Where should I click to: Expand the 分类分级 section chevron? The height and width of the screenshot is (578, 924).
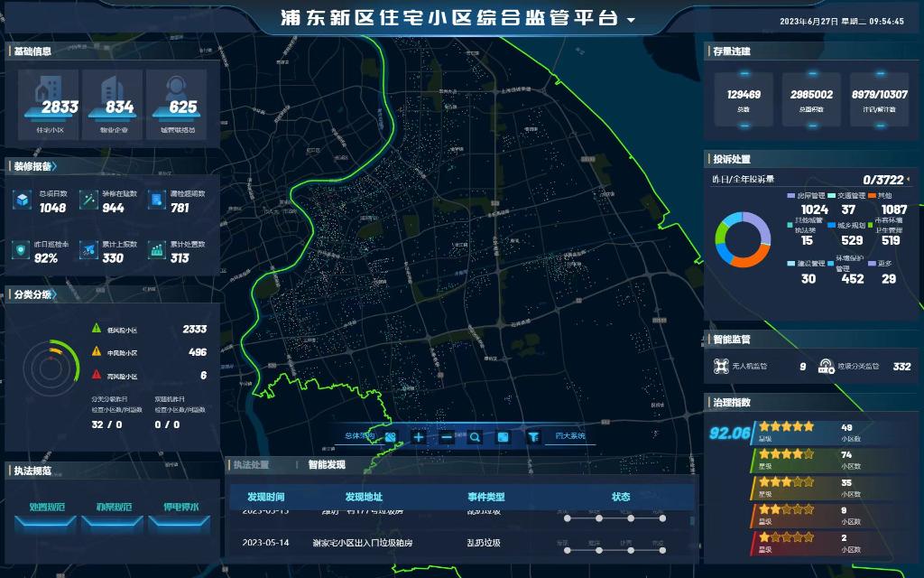[56, 294]
